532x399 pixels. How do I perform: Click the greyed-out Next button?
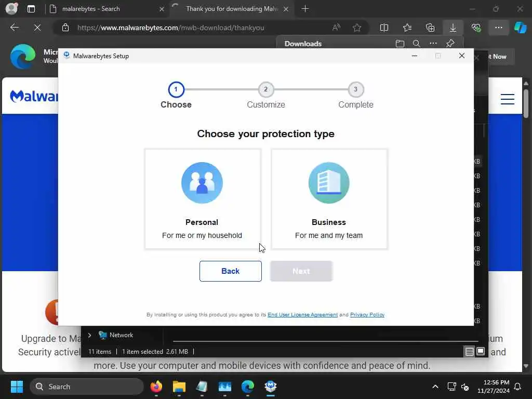301,271
